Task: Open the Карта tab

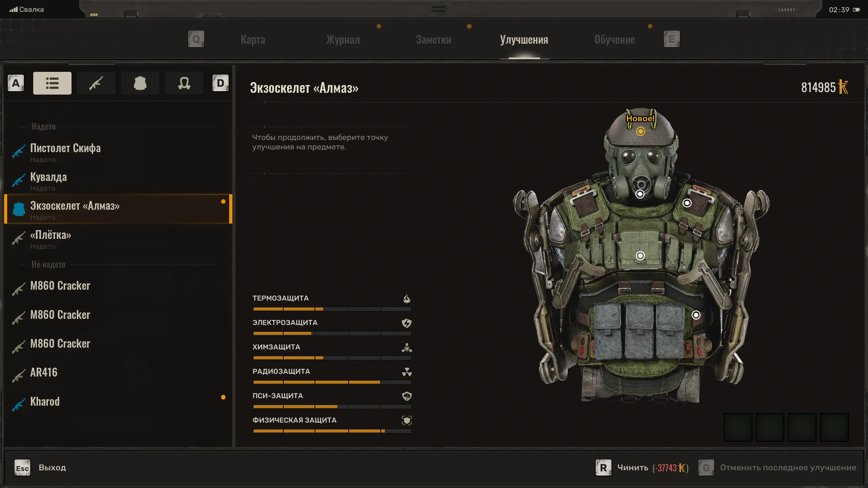Action: 253,40
